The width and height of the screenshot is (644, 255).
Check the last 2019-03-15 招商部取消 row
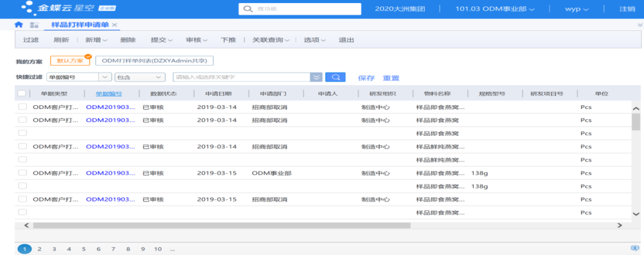coord(23,199)
